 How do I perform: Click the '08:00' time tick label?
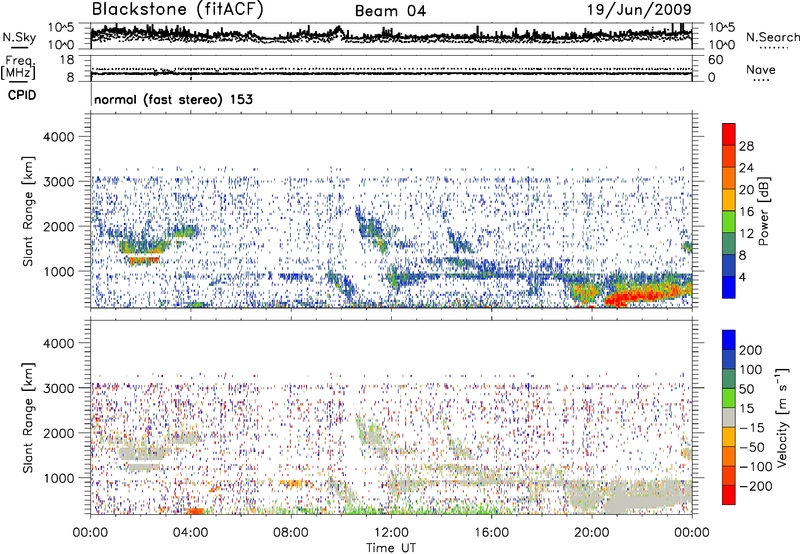(291, 533)
